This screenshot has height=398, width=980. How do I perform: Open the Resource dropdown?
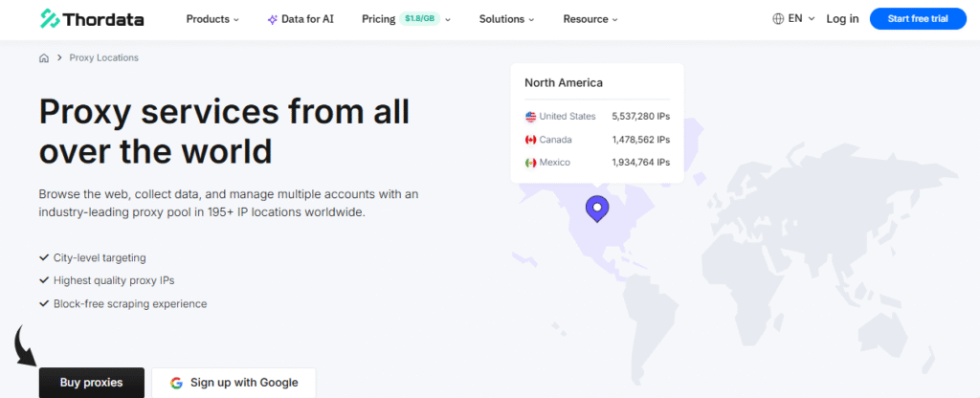click(590, 19)
